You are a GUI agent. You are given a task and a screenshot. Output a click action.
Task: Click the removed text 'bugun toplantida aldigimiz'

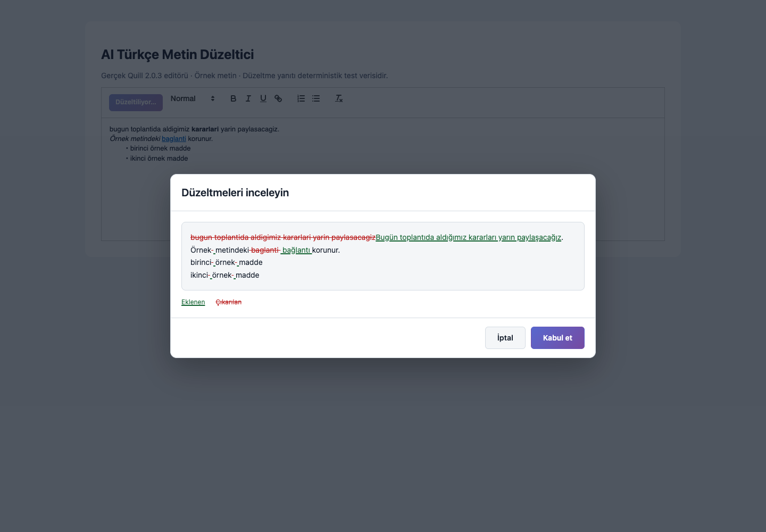point(236,237)
